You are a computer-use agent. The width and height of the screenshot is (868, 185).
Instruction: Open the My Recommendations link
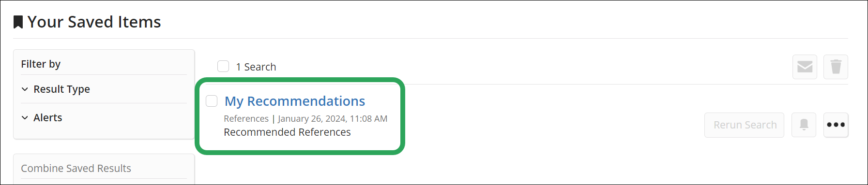tap(295, 101)
